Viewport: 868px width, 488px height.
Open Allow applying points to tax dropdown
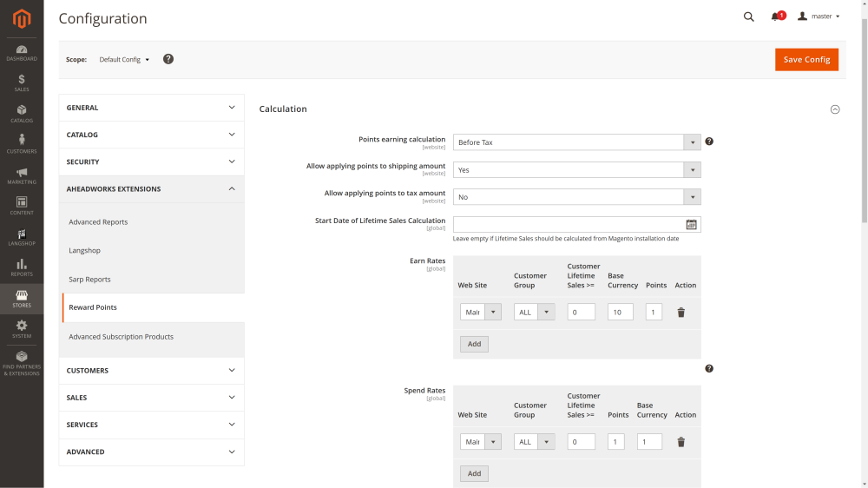coord(577,197)
